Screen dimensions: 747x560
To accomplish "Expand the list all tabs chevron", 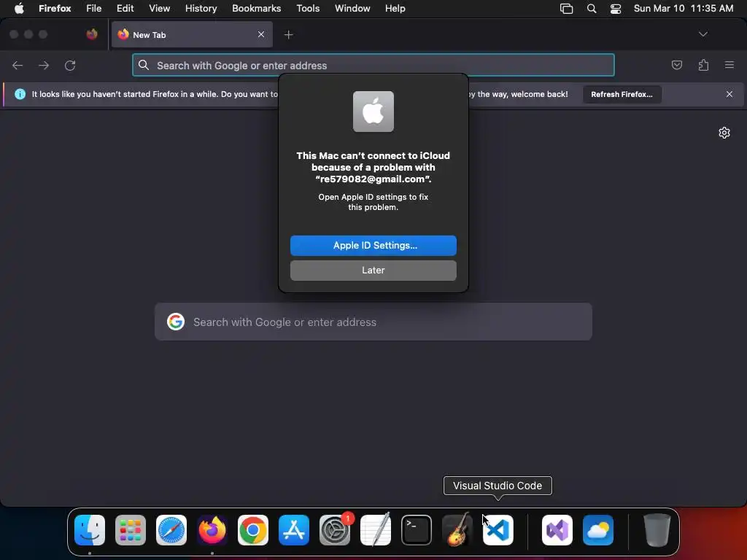I will pos(703,34).
